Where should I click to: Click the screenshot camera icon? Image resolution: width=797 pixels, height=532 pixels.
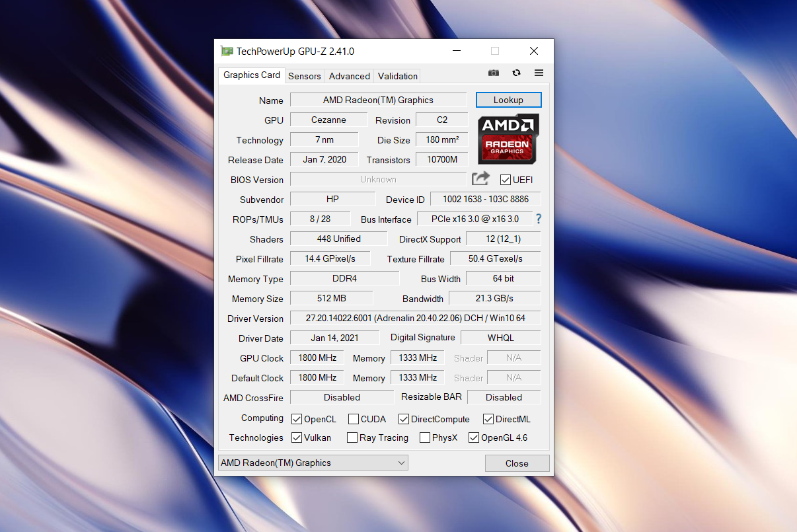[494, 73]
